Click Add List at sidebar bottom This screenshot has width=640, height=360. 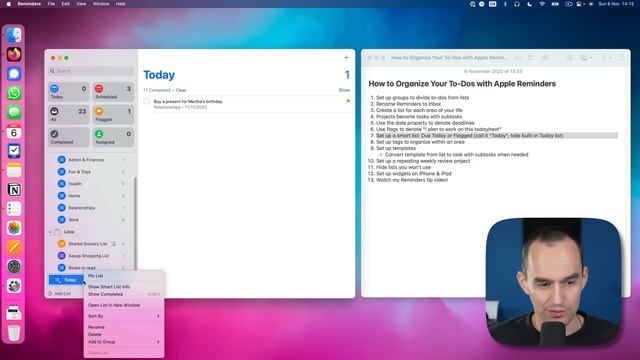point(60,293)
